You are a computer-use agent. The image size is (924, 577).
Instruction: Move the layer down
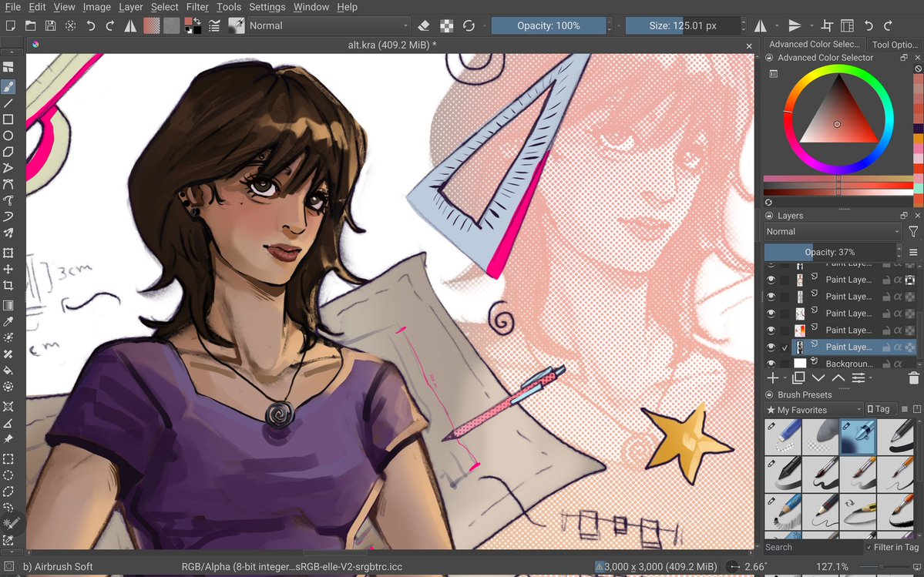coord(818,378)
